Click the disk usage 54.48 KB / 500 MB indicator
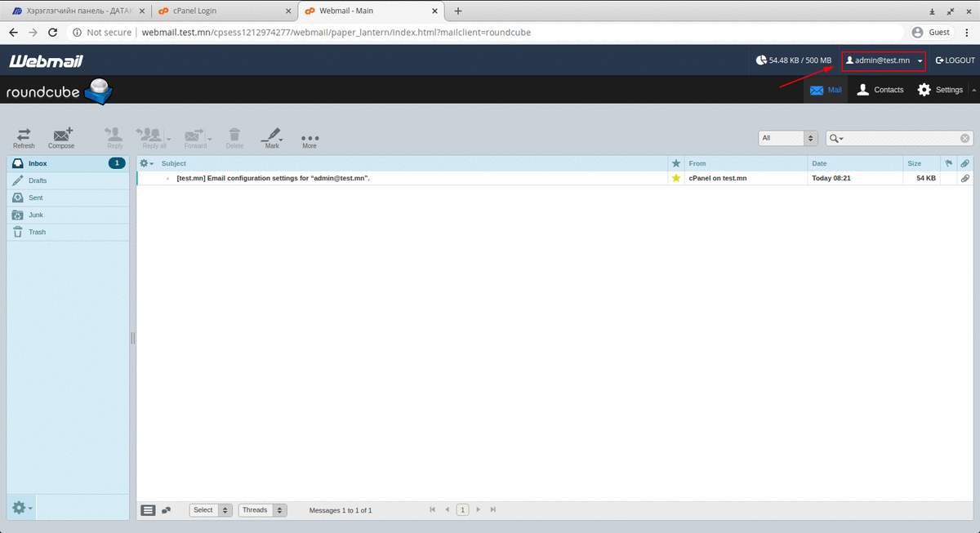980x533 pixels. point(794,60)
